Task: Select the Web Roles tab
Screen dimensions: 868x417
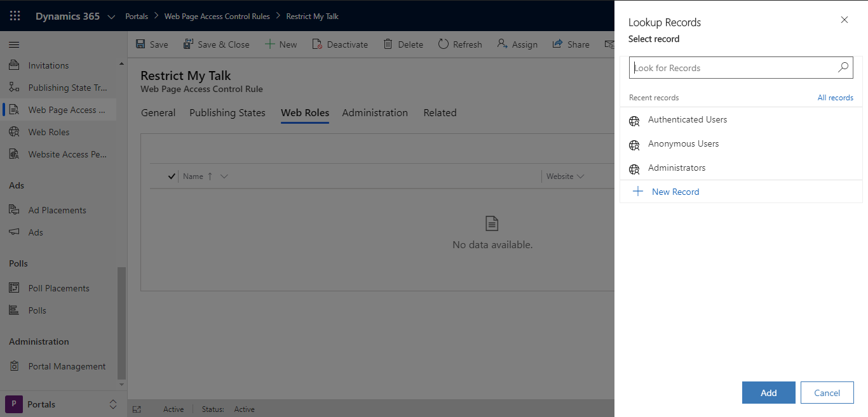Action: click(x=305, y=113)
